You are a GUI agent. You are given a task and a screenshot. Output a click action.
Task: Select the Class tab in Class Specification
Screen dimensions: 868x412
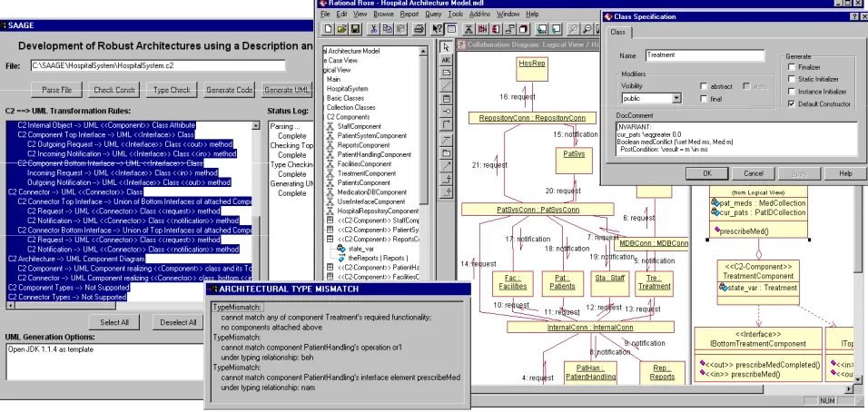tap(617, 32)
